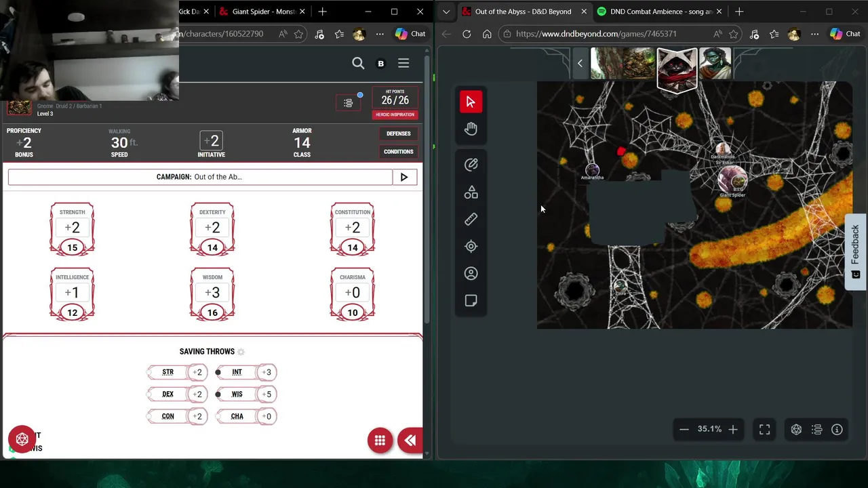868x488 pixels.
Task: Open a new tab in left browser
Action: pos(323,12)
